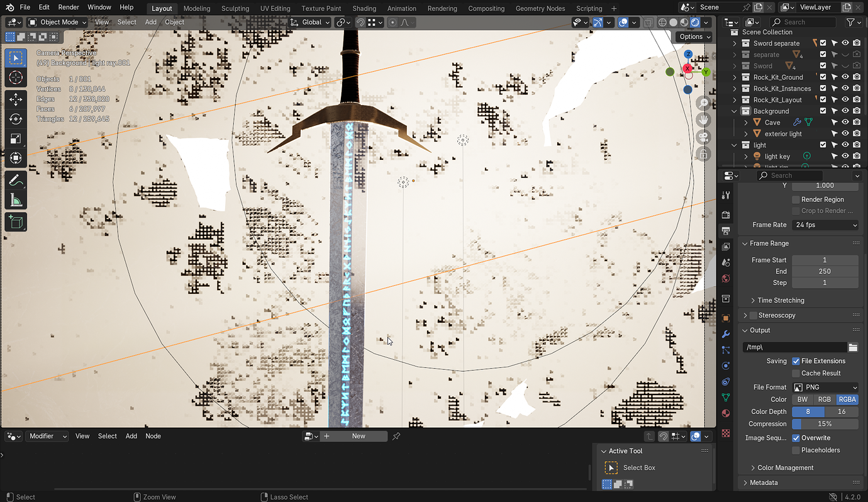Open the Global transform orientation dropdown
Viewport: 868px width, 502px height.
point(311,22)
